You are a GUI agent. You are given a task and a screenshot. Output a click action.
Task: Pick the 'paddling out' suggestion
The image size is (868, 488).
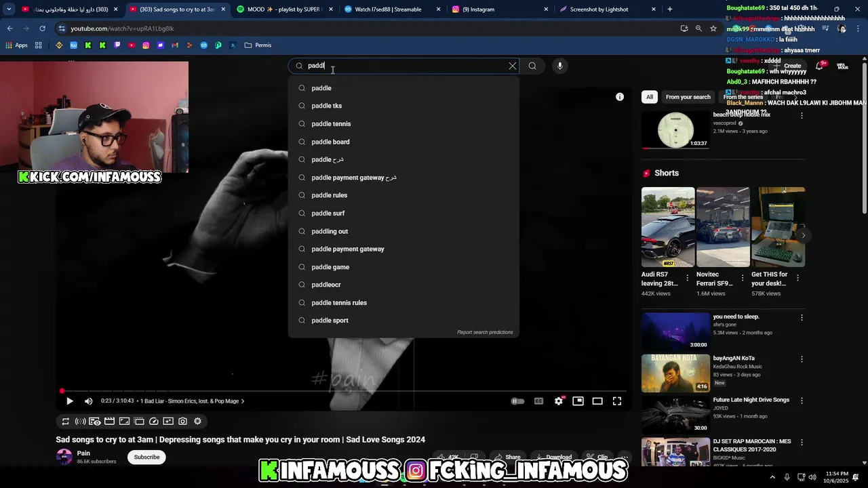403,231
